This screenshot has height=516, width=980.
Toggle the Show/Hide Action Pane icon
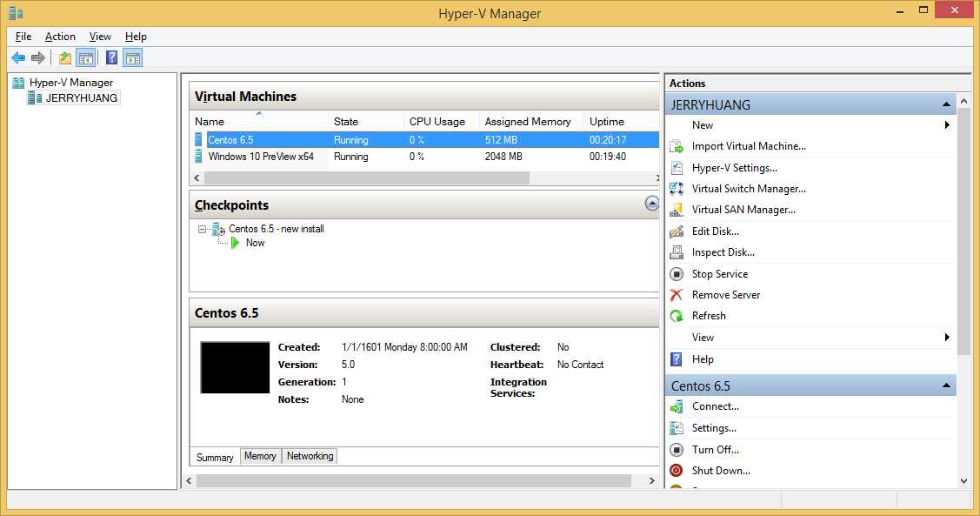(132, 58)
